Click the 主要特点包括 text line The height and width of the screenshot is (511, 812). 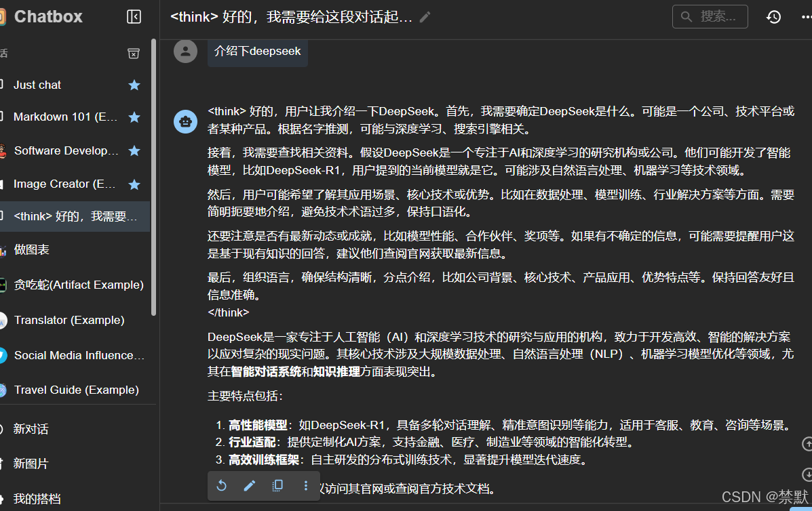(x=245, y=396)
